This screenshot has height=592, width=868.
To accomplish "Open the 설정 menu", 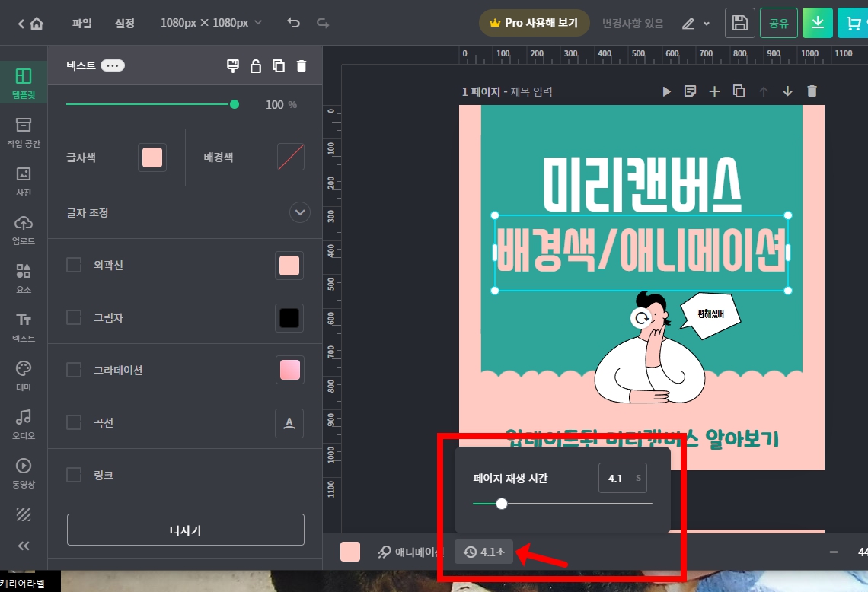I will [124, 23].
